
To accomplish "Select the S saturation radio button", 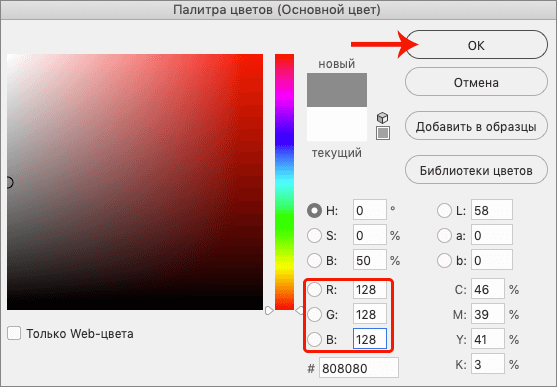I will click(314, 236).
